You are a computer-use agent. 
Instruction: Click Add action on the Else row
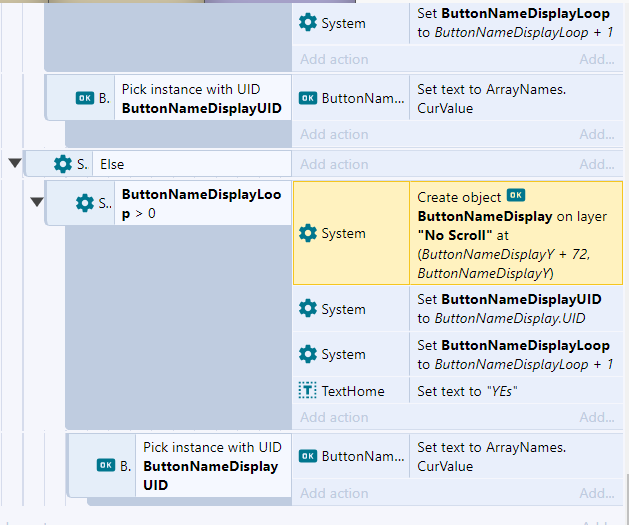334,164
